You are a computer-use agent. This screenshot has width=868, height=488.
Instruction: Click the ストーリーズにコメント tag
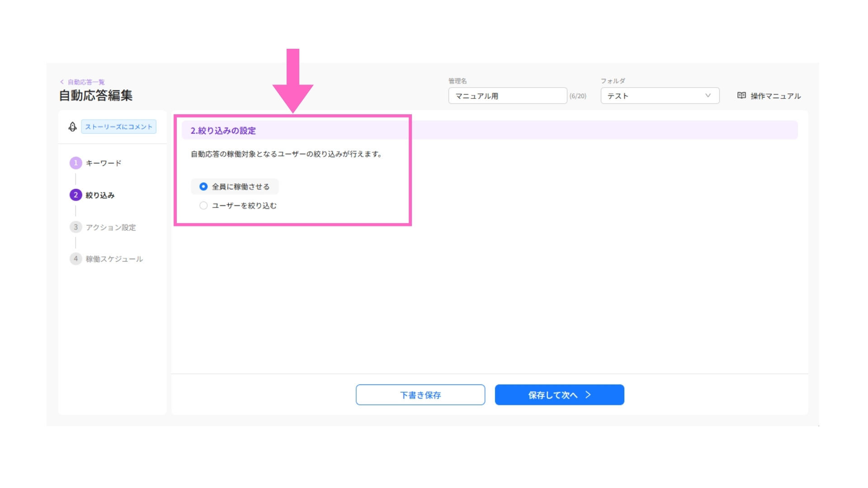[x=119, y=127]
